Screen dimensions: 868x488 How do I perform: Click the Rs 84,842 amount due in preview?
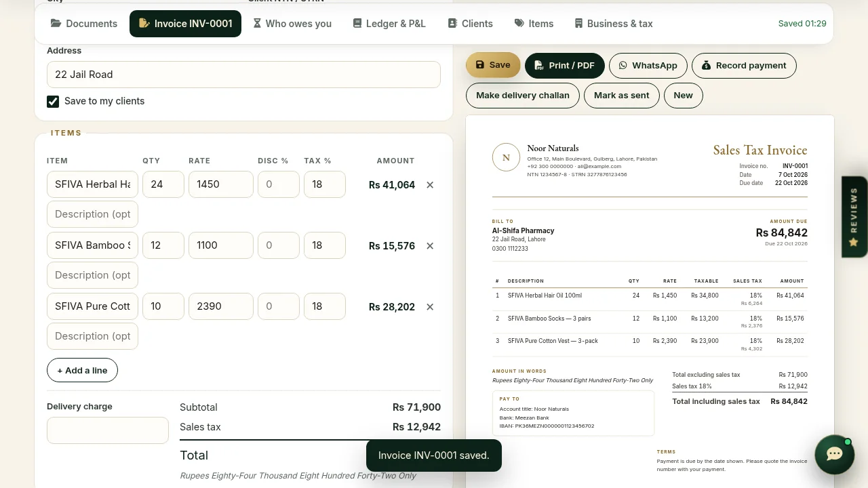[782, 232]
